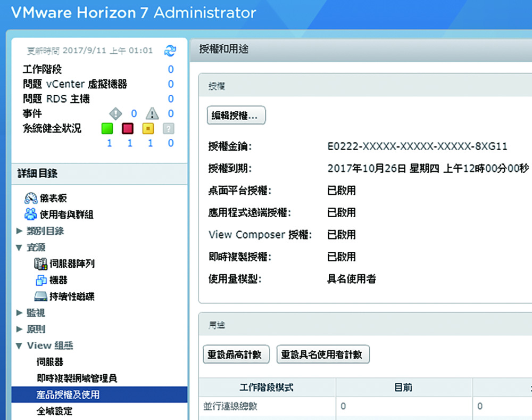
Task: Expand the 原則 tree node
Action: (x=19, y=329)
